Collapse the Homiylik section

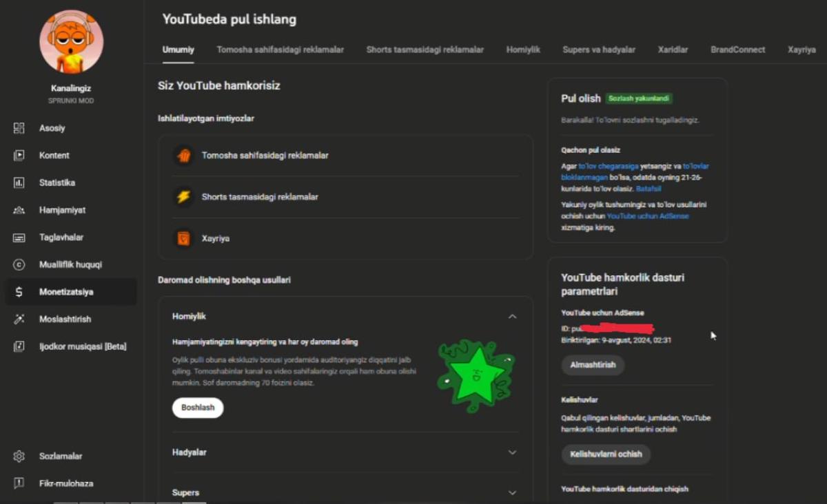(512, 316)
